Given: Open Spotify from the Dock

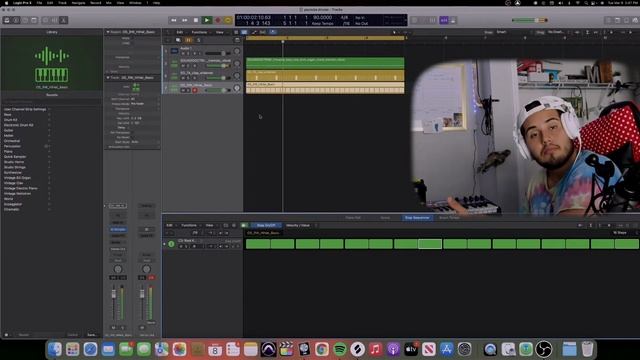Looking at the screenshot, I should 340,349.
